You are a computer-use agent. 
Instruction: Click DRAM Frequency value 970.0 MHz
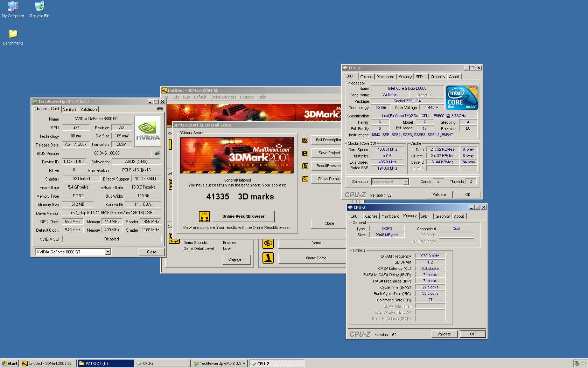430,256
